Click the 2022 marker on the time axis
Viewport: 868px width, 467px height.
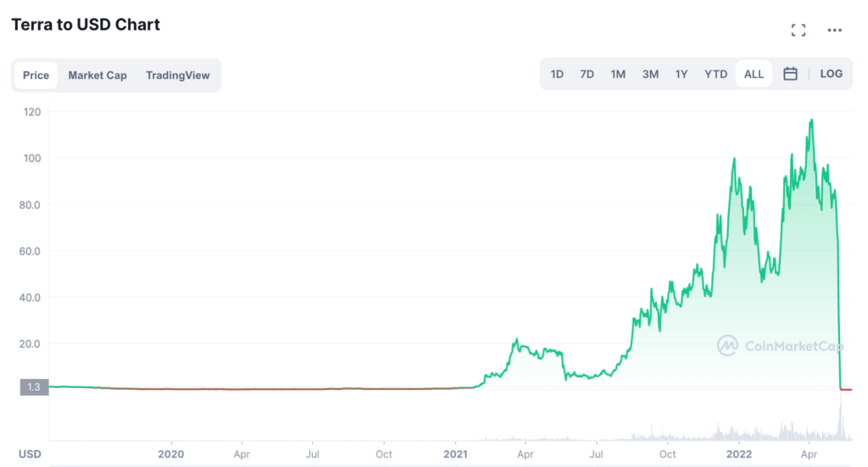click(739, 454)
